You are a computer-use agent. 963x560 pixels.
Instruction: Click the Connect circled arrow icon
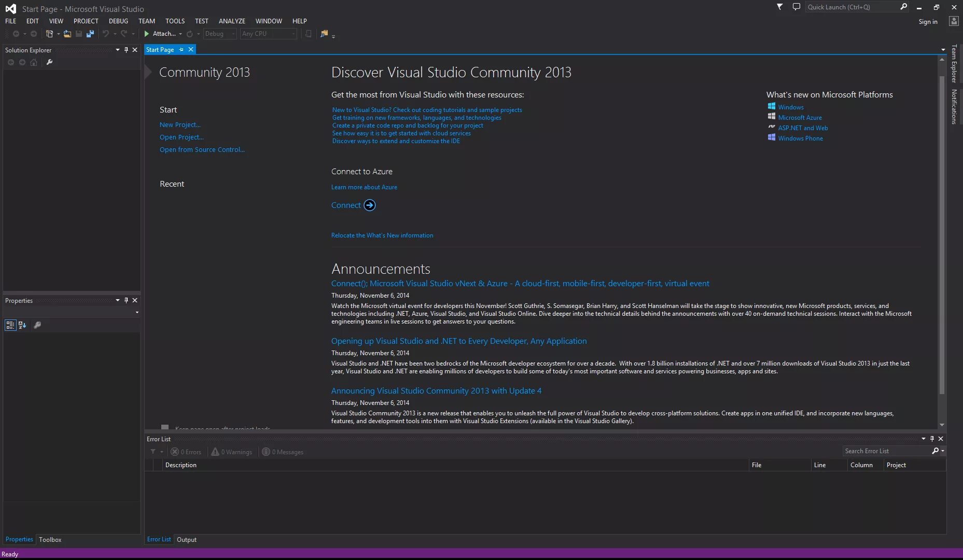(370, 205)
